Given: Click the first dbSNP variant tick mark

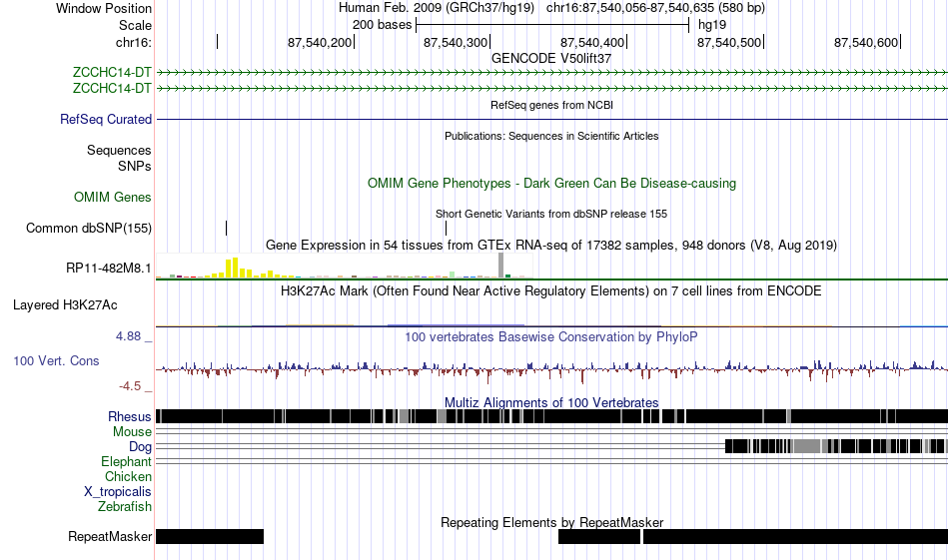Looking at the screenshot, I should click(227, 228).
